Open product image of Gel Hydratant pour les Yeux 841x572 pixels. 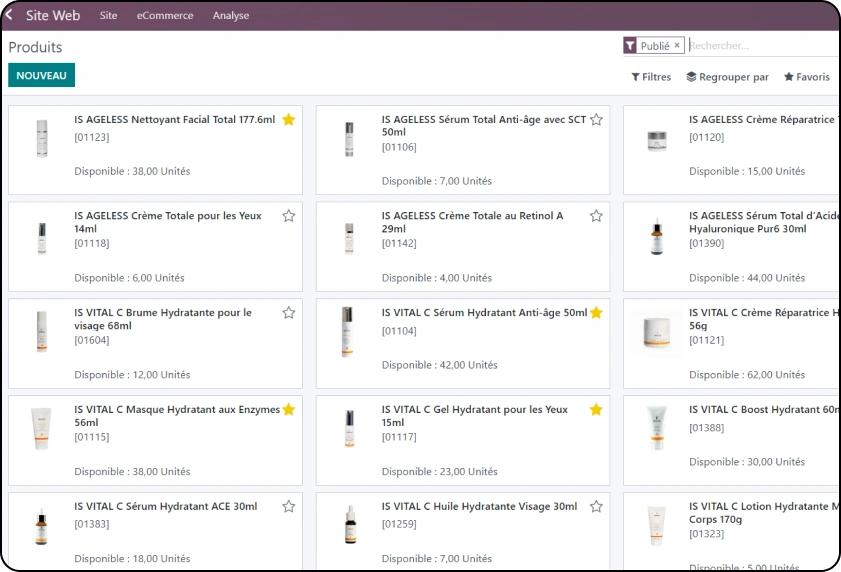pyautogui.click(x=349, y=429)
